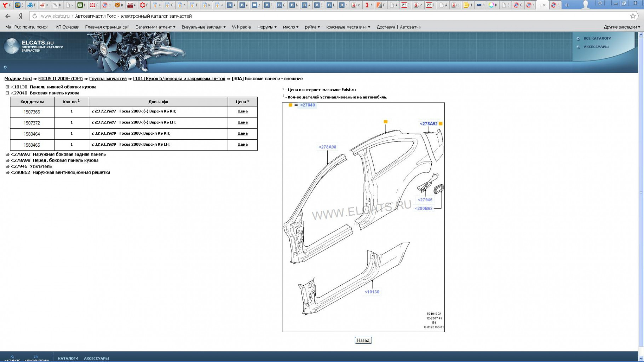Open 'Другие закладки' bookmarks dropdown
The image size is (644, 362).
point(622,27)
